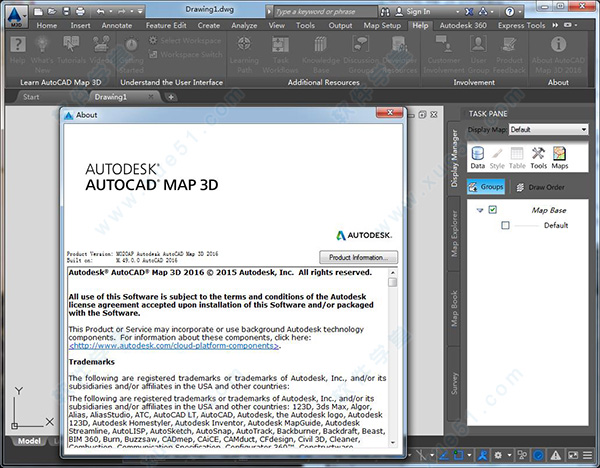
Task: Open Videos from the Help ribbon
Action: click(x=101, y=49)
